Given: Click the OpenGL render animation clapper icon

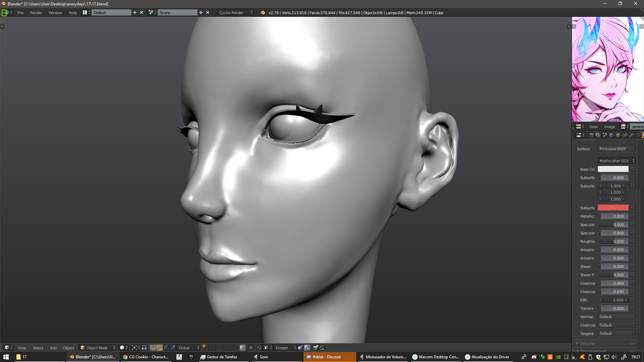Looking at the screenshot, I should 322,348.
